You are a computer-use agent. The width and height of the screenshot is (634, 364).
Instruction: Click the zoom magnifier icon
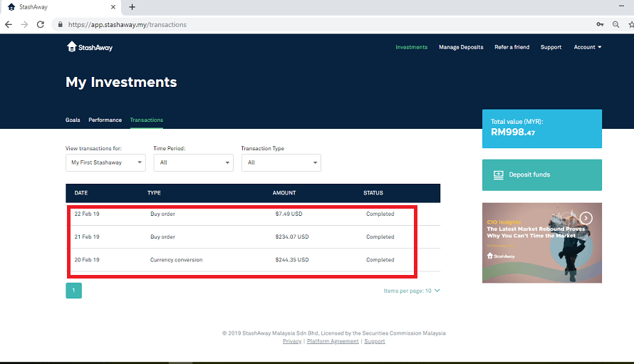(x=615, y=25)
